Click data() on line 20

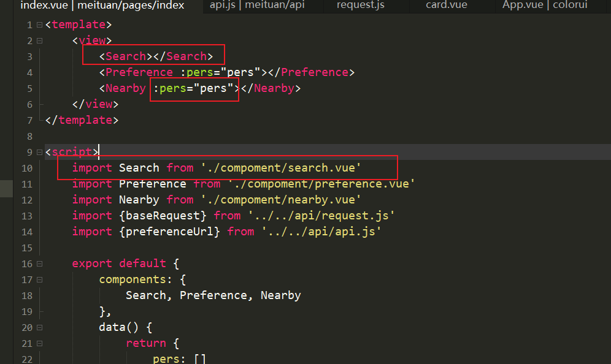[119, 327]
